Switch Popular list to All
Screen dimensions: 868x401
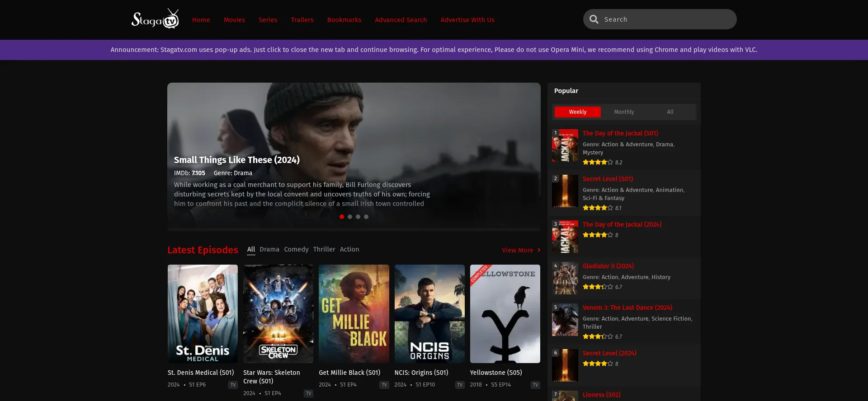click(x=670, y=112)
